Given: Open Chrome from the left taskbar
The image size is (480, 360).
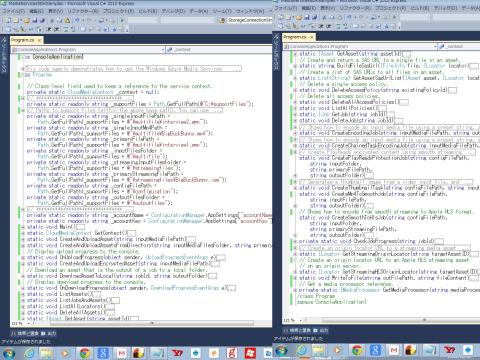Looking at the screenshot, I should click(84, 353).
